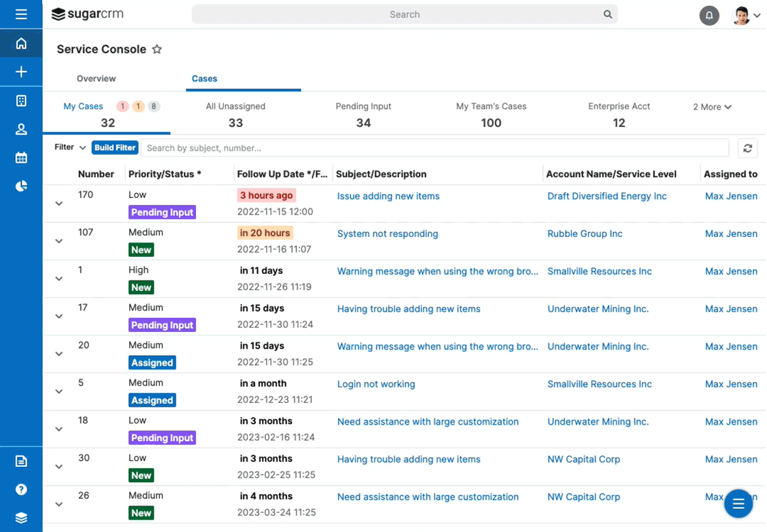Open the quick create plus icon in sidebar
The height and width of the screenshot is (532, 767).
tap(21, 72)
